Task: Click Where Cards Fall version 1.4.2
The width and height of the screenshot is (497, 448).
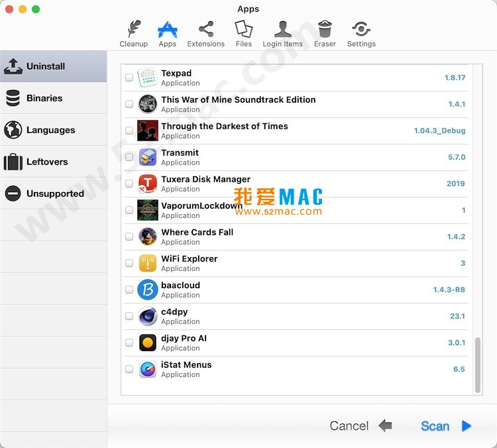Action: pyautogui.click(x=456, y=237)
